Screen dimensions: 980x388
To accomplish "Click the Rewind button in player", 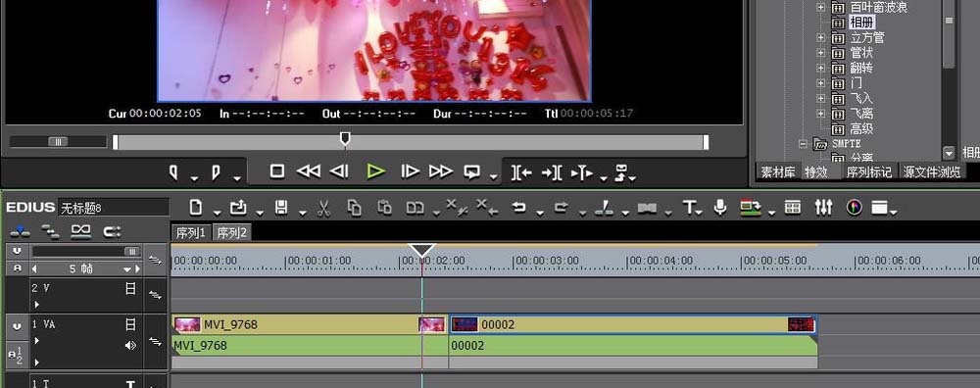I will click(308, 171).
